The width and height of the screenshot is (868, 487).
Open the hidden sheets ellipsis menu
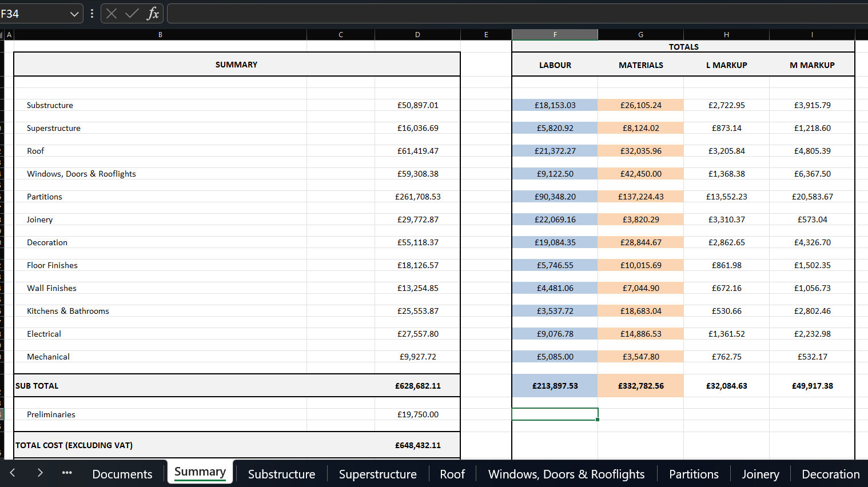67,473
